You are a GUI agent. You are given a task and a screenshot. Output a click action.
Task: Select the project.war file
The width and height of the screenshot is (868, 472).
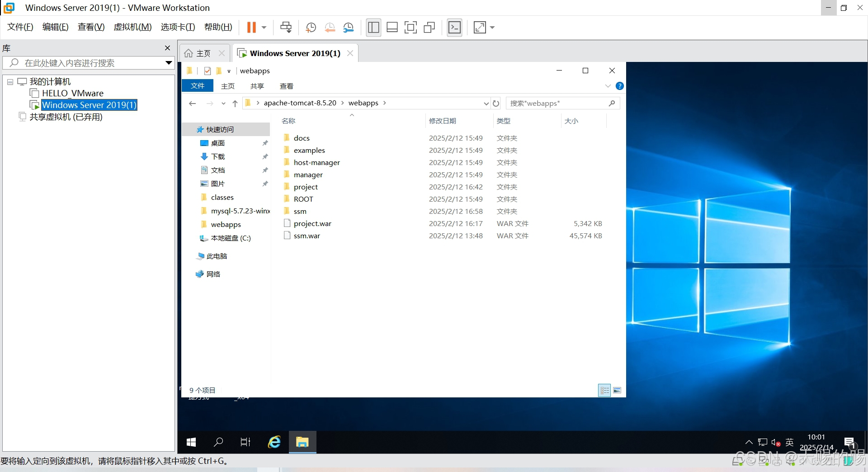tap(312, 224)
